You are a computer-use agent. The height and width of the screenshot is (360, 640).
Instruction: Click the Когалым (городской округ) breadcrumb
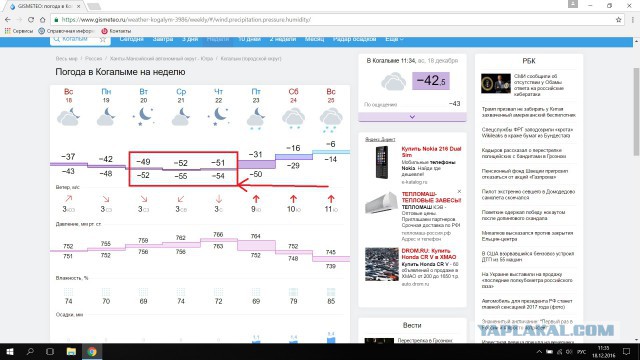pyautogui.click(x=251, y=59)
